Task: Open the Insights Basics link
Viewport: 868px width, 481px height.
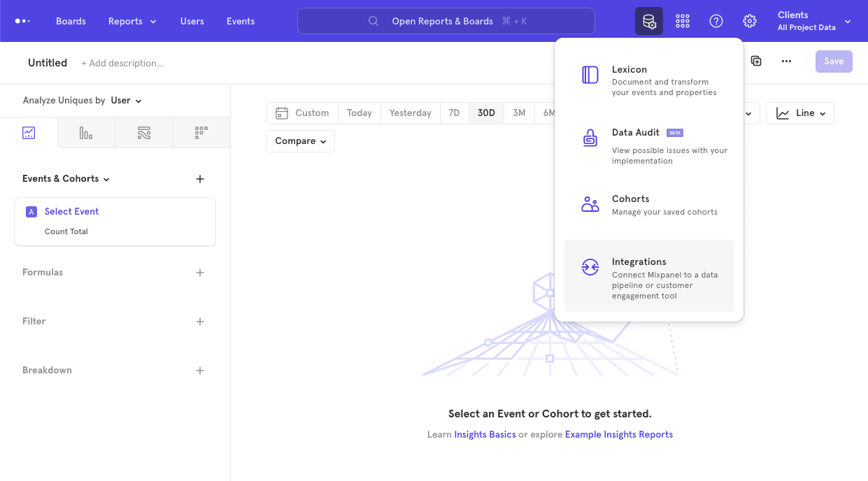Action: point(485,434)
